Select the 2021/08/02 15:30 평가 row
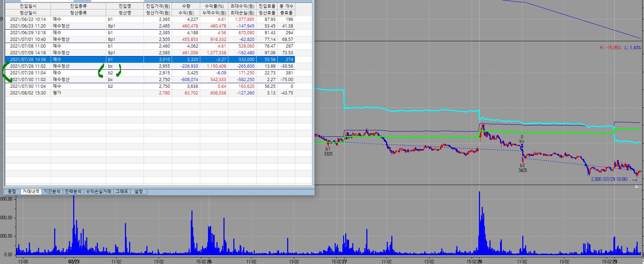The width and height of the screenshot is (644, 264). pyautogui.click(x=28, y=93)
